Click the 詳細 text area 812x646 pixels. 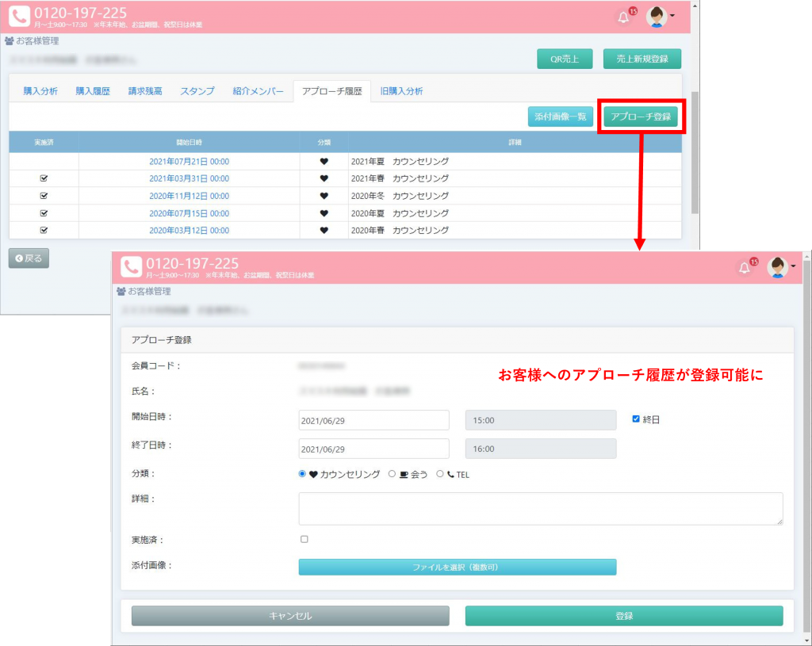[540, 508]
